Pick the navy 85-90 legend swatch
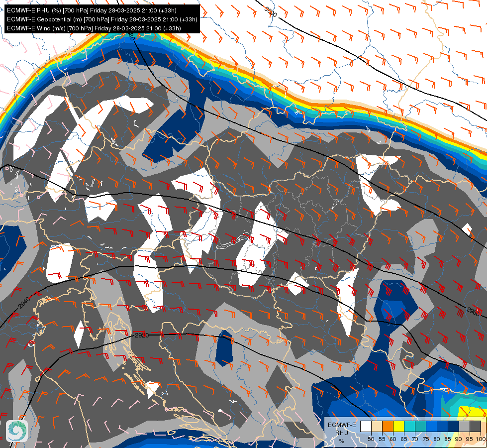487x448 pixels. [454, 426]
